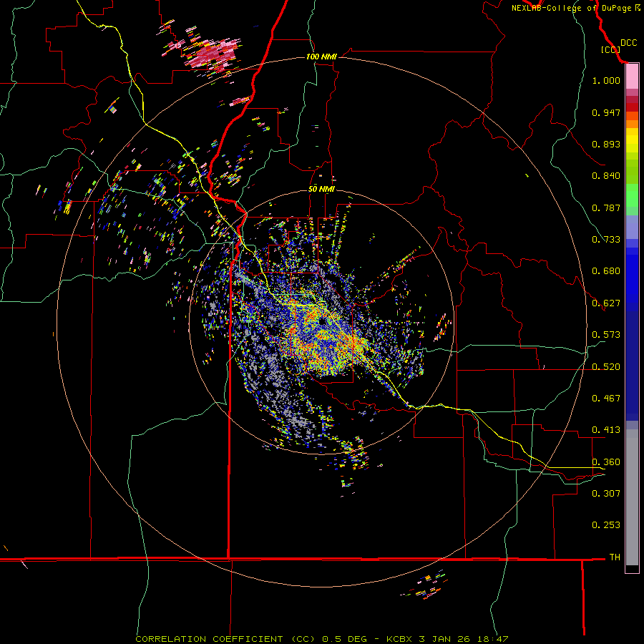This screenshot has width=644, height=644.
Task: Click the 0.733 color scale value
Action: tap(606, 240)
